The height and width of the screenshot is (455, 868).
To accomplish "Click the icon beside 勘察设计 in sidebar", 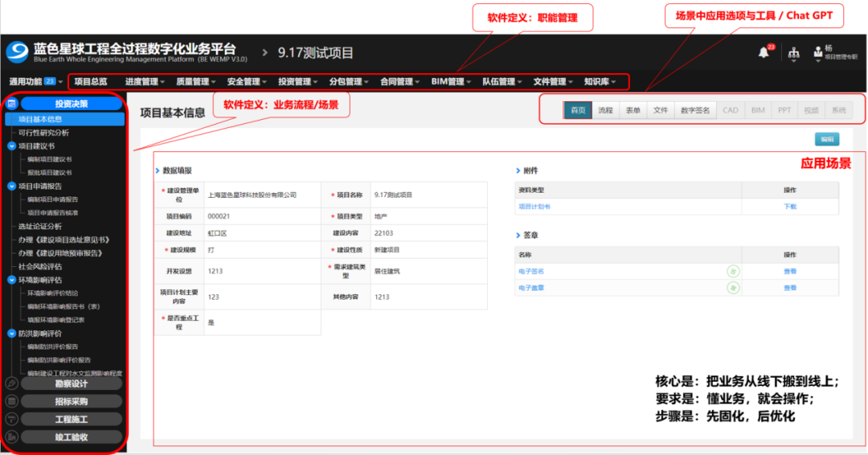I will [11, 383].
